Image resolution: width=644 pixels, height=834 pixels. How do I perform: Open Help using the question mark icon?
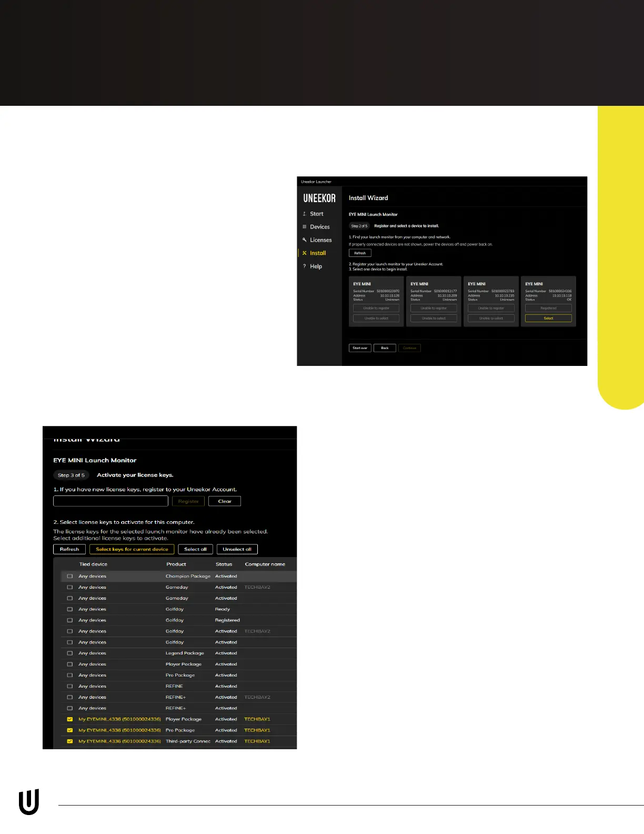click(304, 266)
